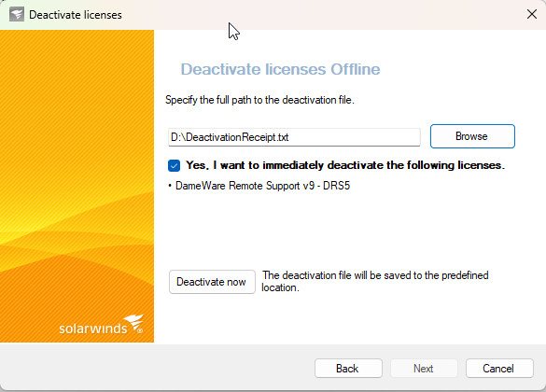Click the "Deactivate licenses" window title text
Image resolution: width=546 pixels, height=392 pixels.
[x=76, y=15]
